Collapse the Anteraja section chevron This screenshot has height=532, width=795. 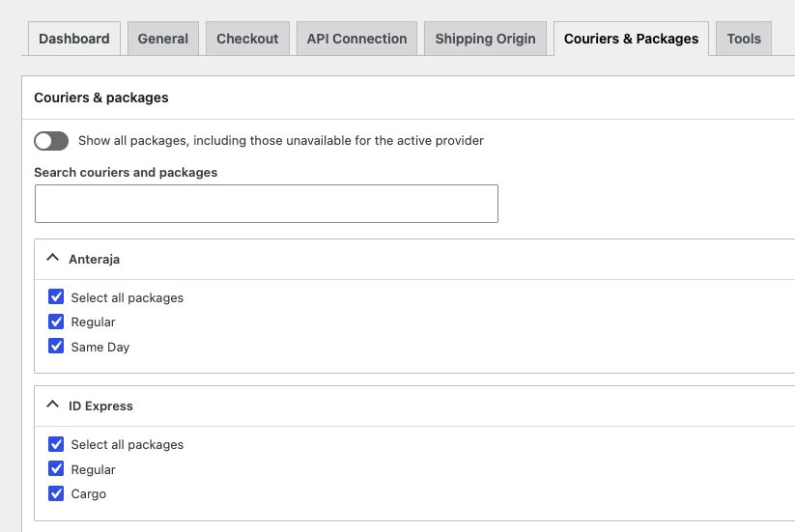(53, 258)
